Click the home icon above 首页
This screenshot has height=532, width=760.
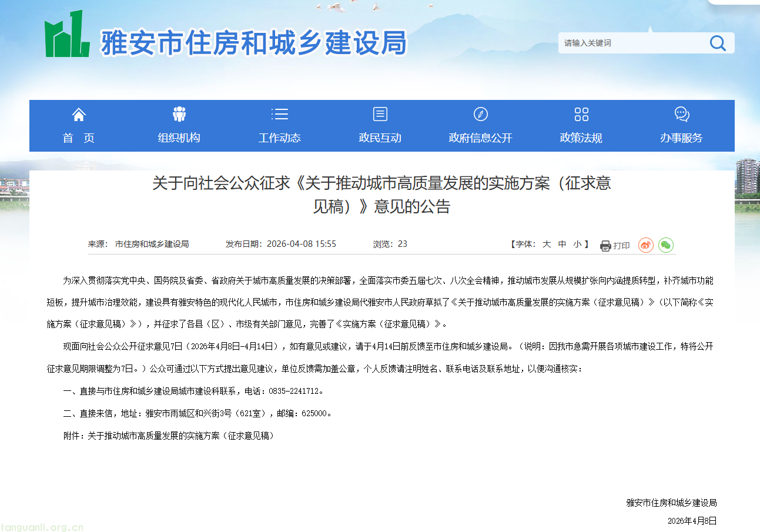(79, 115)
